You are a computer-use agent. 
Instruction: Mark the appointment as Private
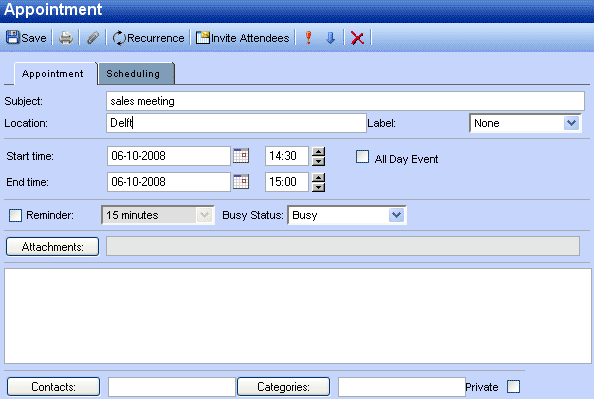pos(513,386)
